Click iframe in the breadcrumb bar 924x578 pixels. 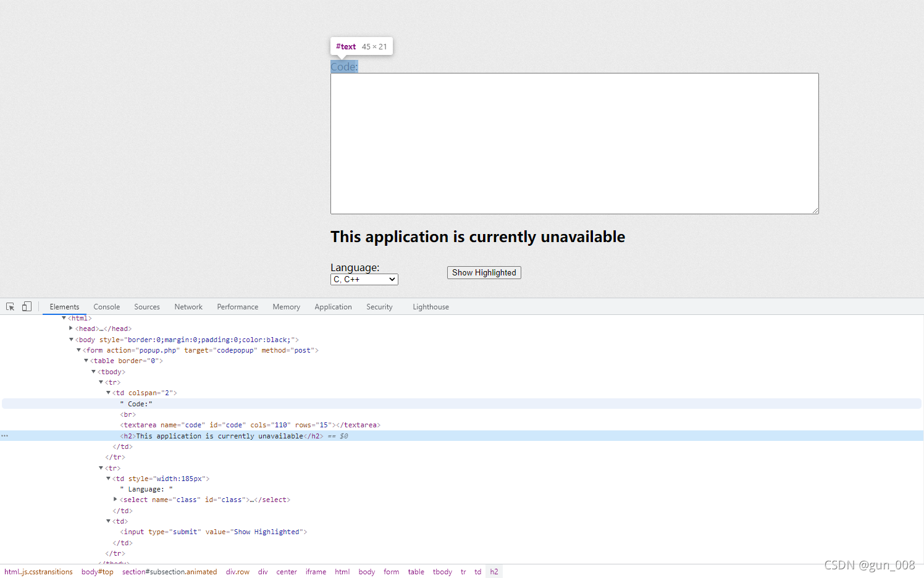(316, 572)
